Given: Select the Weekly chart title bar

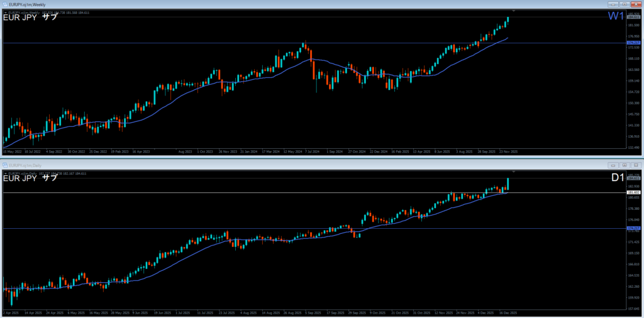Looking at the screenshot, I should click(x=314, y=4).
